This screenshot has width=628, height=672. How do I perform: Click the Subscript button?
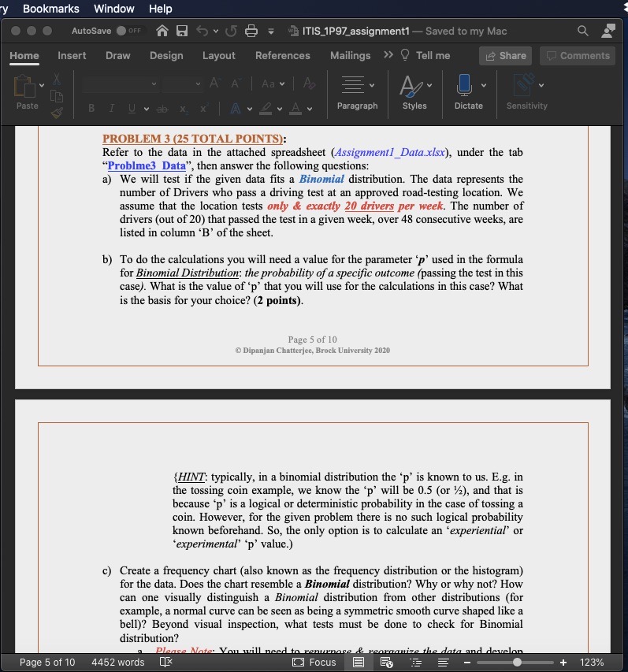pyautogui.click(x=184, y=109)
